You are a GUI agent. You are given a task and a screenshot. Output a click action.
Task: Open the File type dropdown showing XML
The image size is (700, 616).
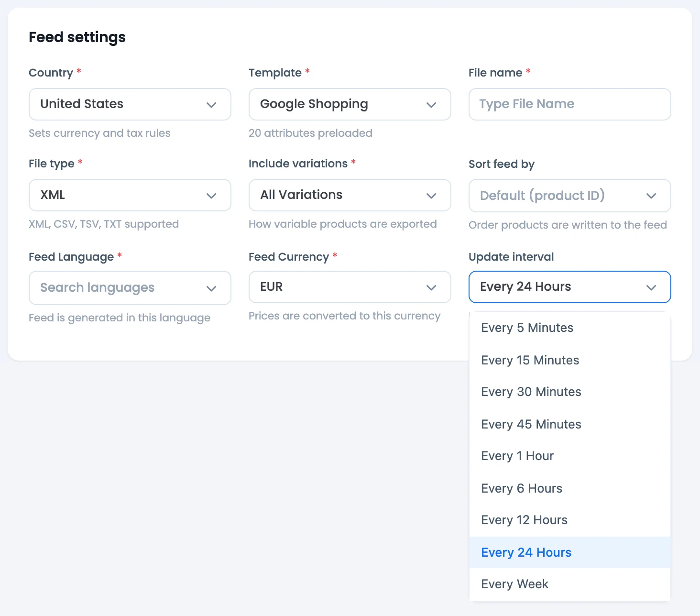click(130, 195)
